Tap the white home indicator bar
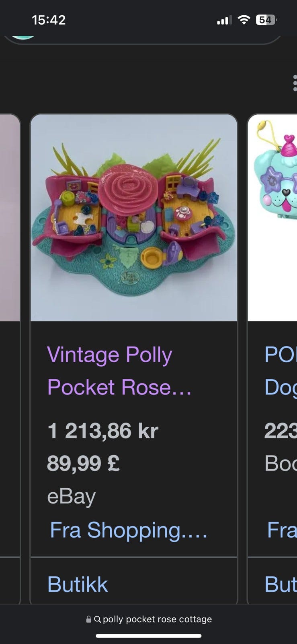Image resolution: width=297 pixels, height=644 pixels. pos(148,636)
